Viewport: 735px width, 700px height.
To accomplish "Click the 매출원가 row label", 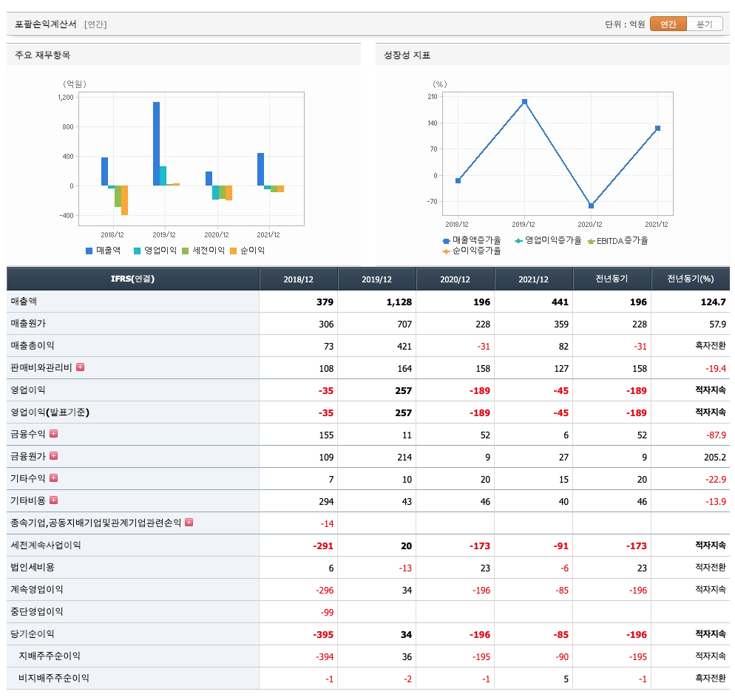I will (x=28, y=323).
